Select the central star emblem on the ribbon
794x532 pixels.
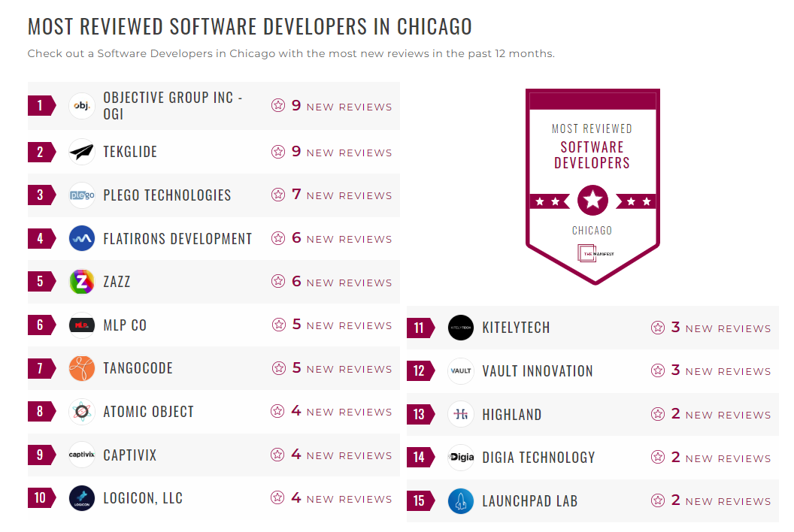coord(592,200)
